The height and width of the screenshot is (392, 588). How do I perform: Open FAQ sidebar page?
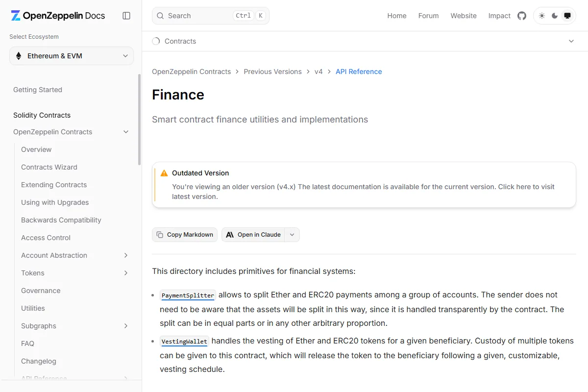coord(27,343)
